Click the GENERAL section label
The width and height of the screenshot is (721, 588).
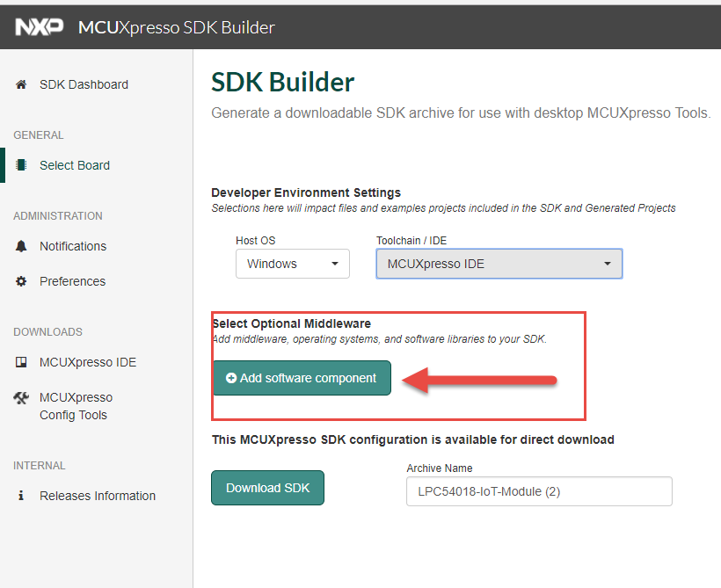click(x=39, y=135)
